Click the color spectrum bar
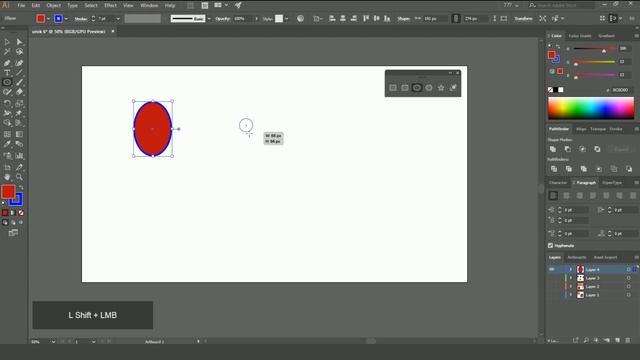The image size is (640, 360). 591,108
